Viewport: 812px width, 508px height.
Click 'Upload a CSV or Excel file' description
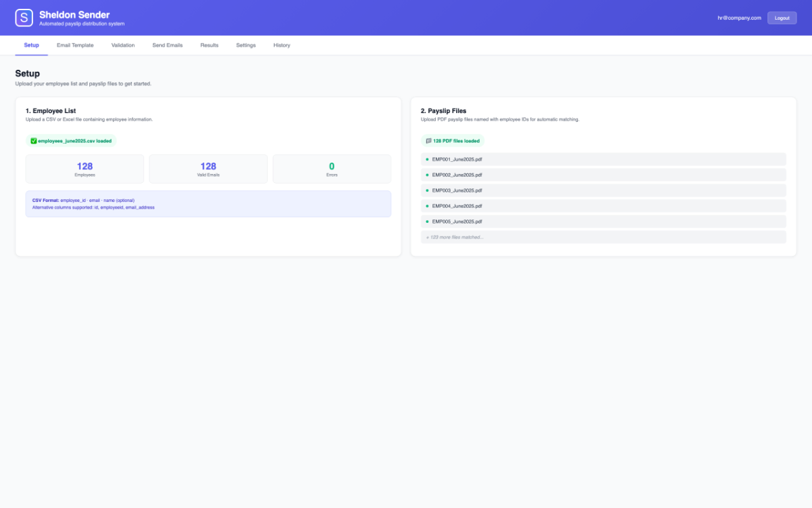click(x=89, y=119)
